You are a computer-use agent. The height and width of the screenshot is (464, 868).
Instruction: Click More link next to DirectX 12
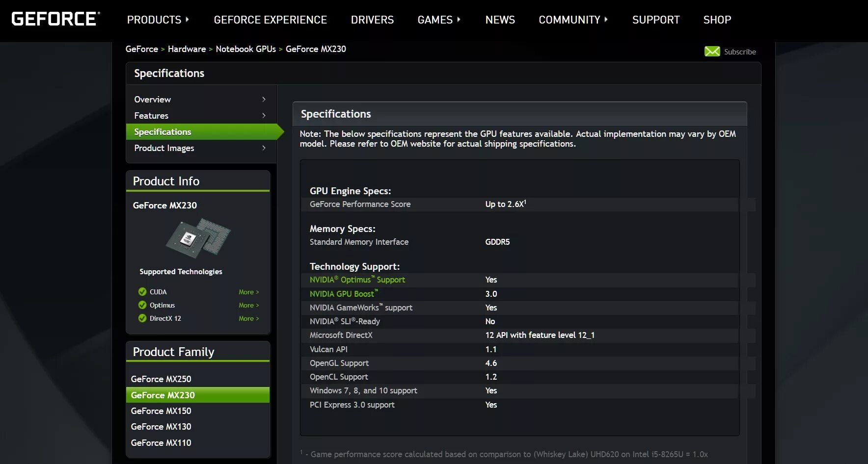click(248, 318)
